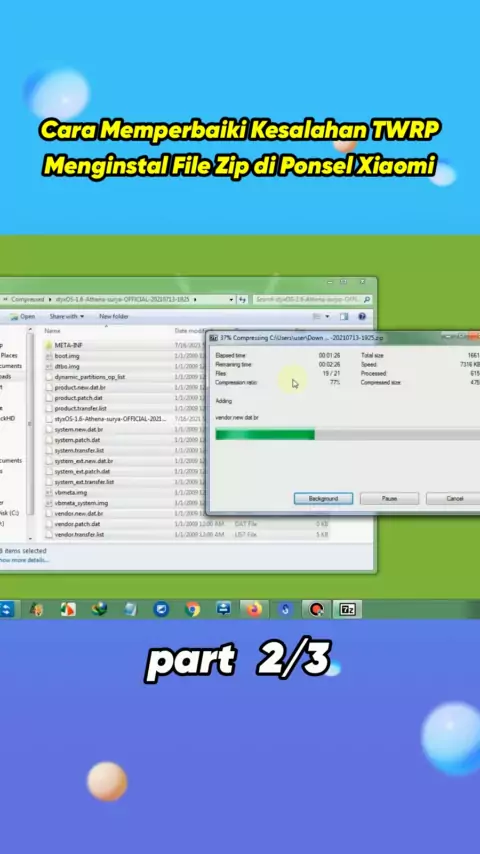Cancel the compression process
Screen dimensions: 480x854
click(x=453, y=498)
